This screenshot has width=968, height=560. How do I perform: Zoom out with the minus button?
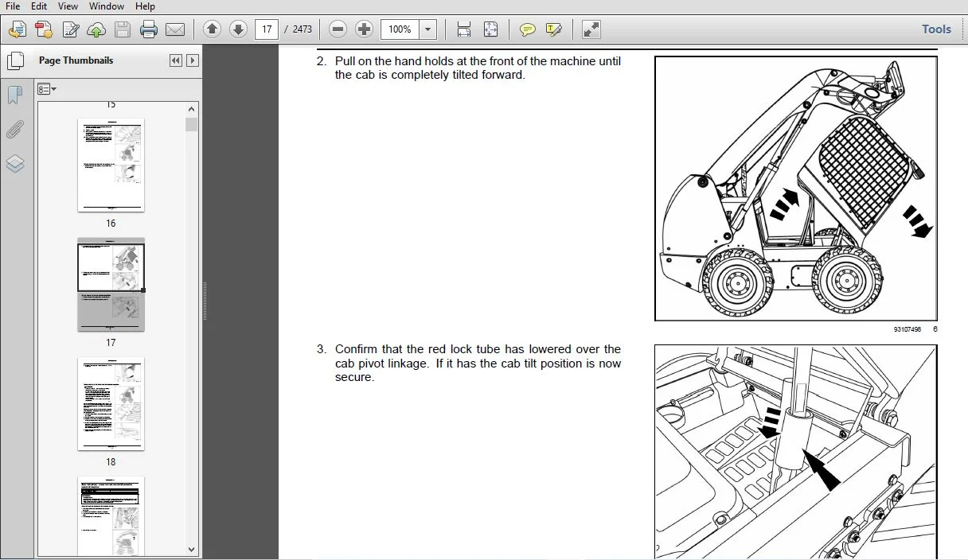(338, 29)
